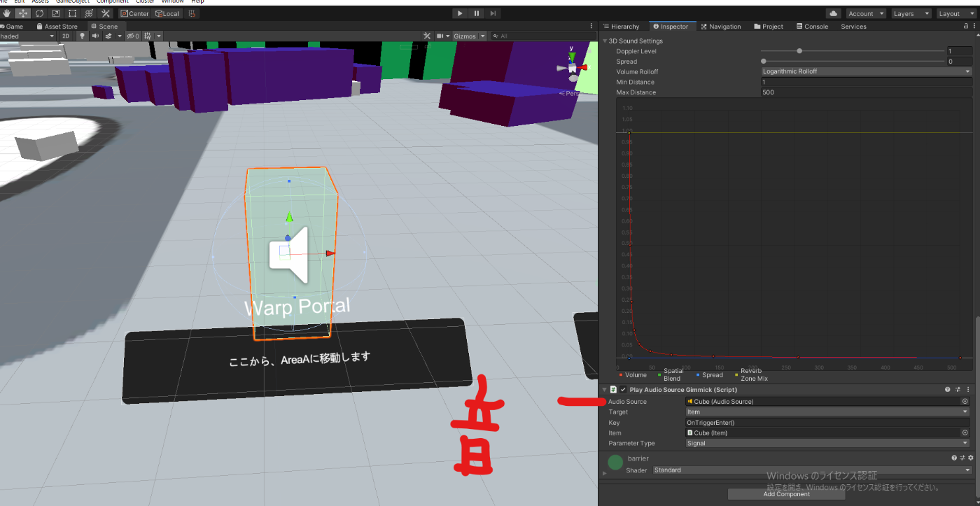
Task: Open Scene view component tools icon
Action: coord(427,36)
